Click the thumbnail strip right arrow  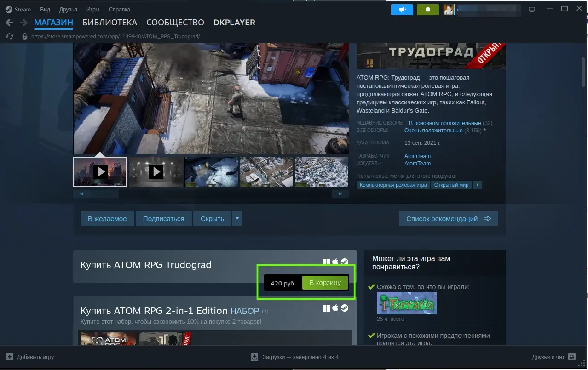point(340,194)
